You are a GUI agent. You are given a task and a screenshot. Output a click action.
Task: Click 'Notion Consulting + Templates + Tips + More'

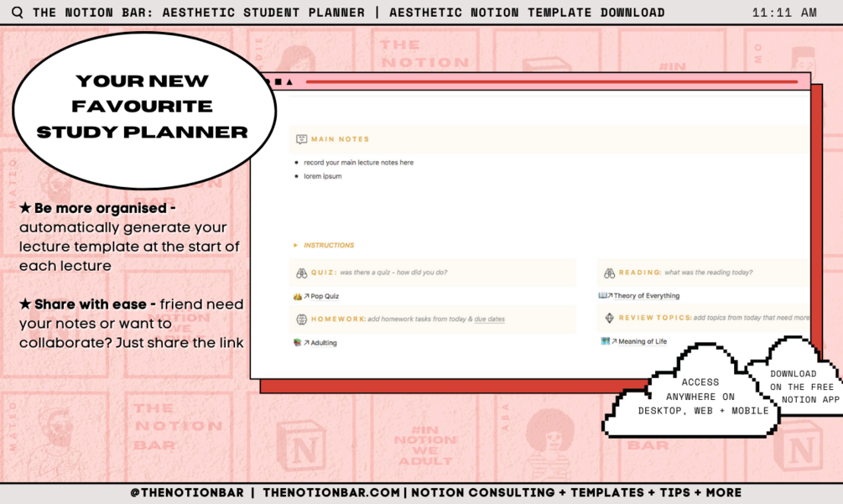coord(576,493)
